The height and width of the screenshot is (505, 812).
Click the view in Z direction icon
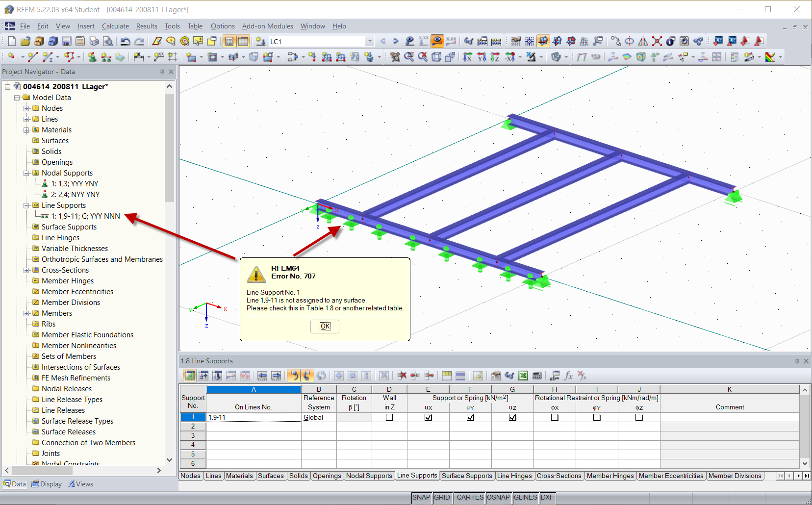click(x=495, y=57)
